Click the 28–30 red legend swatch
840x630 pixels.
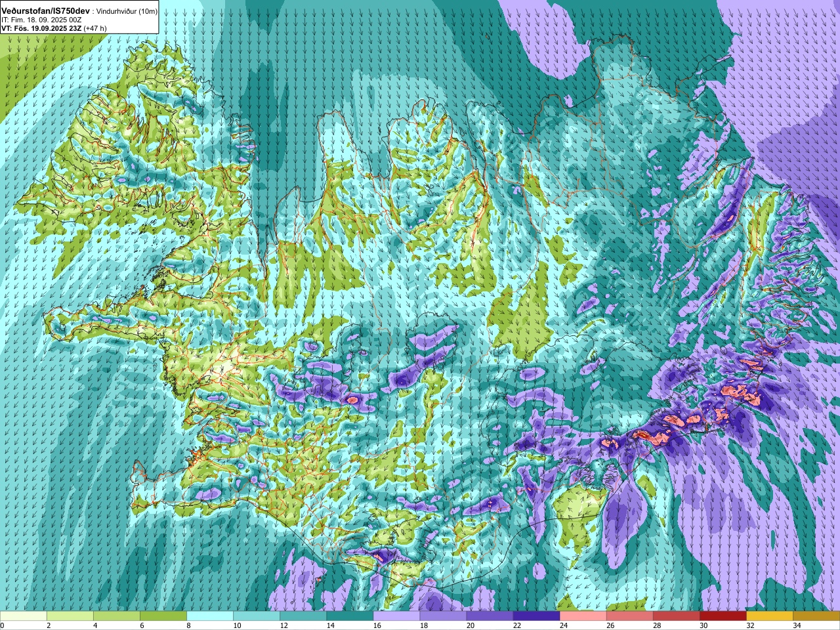[x=676, y=616]
